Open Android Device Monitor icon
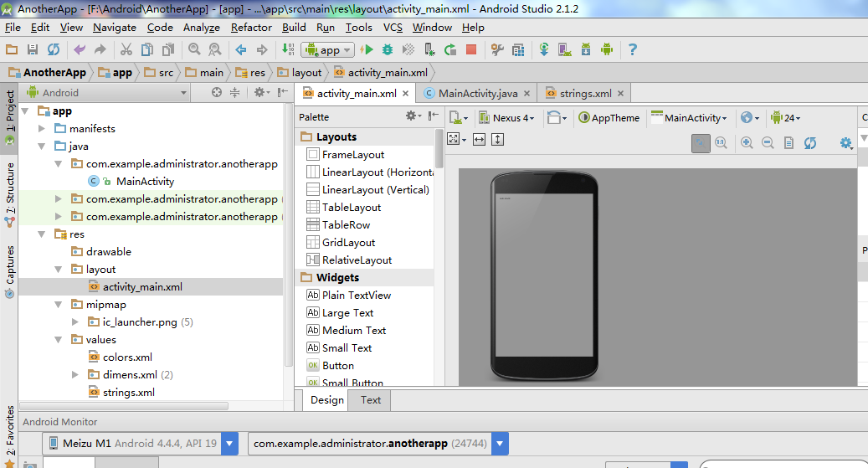 click(x=607, y=50)
